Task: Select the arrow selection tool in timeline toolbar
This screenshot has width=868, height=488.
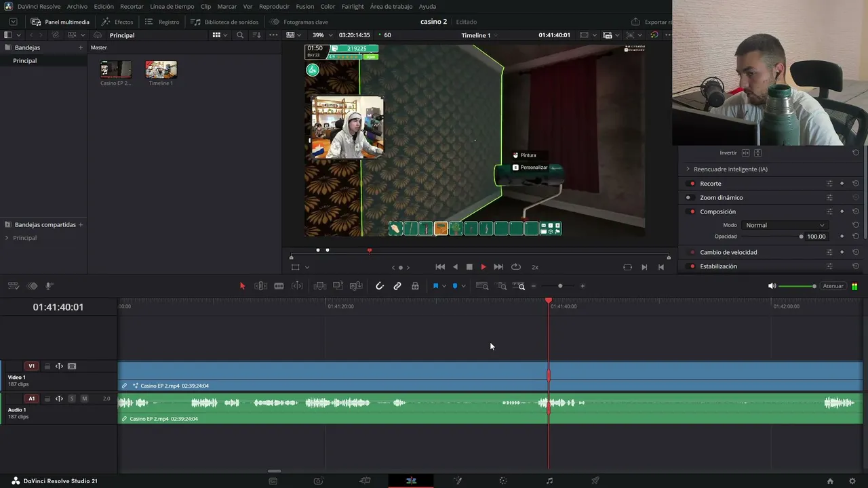Action: (242, 286)
